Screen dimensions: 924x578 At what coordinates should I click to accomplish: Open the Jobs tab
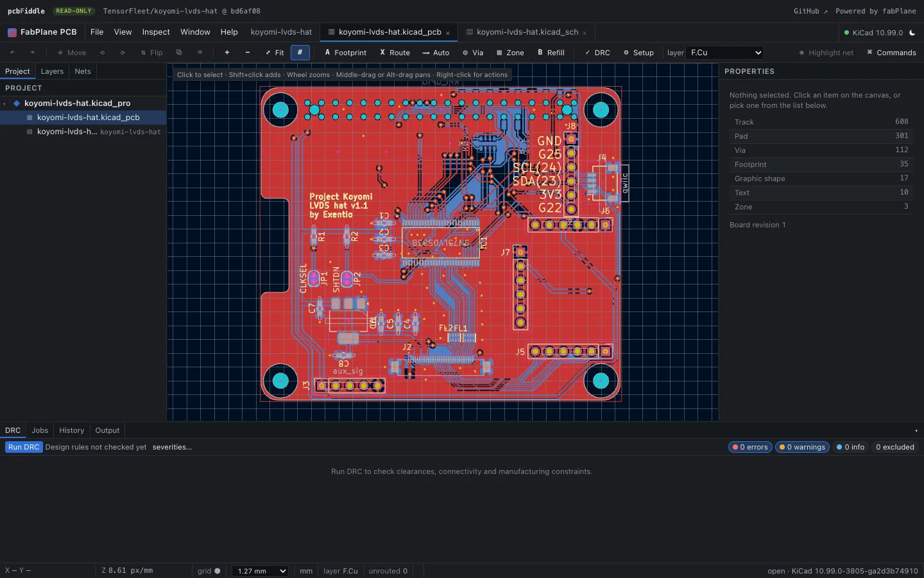tap(40, 430)
